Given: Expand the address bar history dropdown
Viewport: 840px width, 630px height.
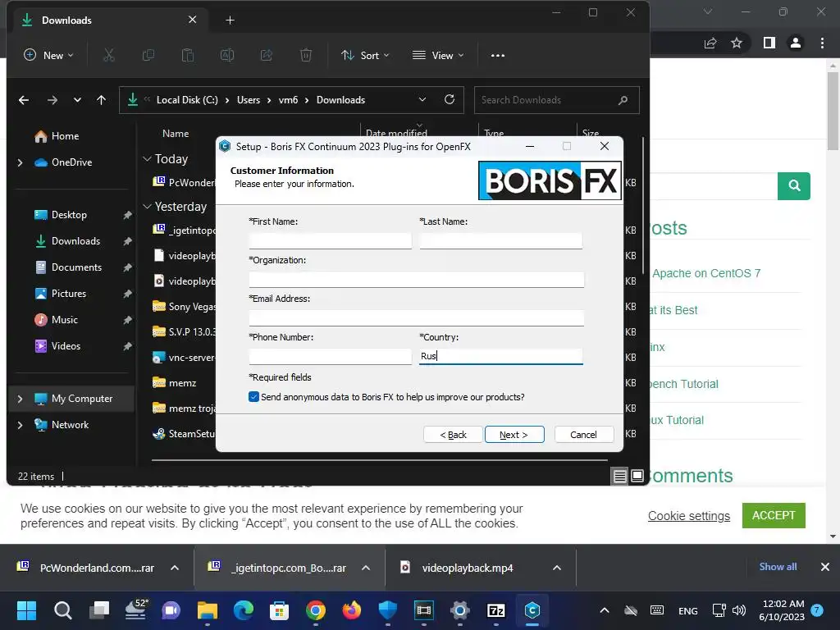Looking at the screenshot, I should point(422,99).
